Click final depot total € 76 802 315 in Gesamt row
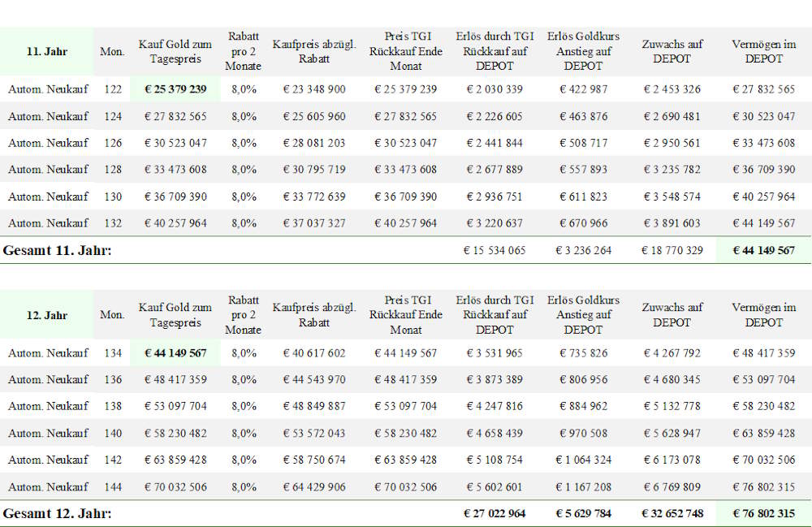Image resolution: width=812 pixels, height=527 pixels. [764, 513]
